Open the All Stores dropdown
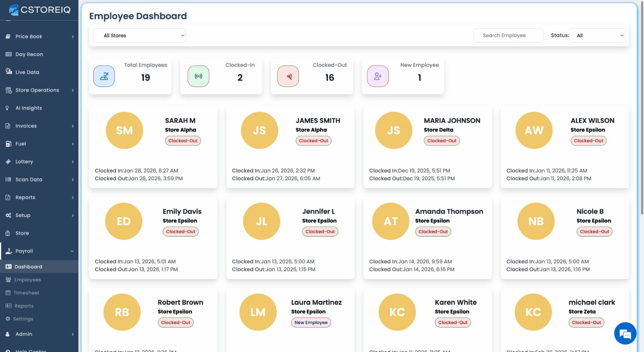This screenshot has height=352, width=644. tap(139, 36)
